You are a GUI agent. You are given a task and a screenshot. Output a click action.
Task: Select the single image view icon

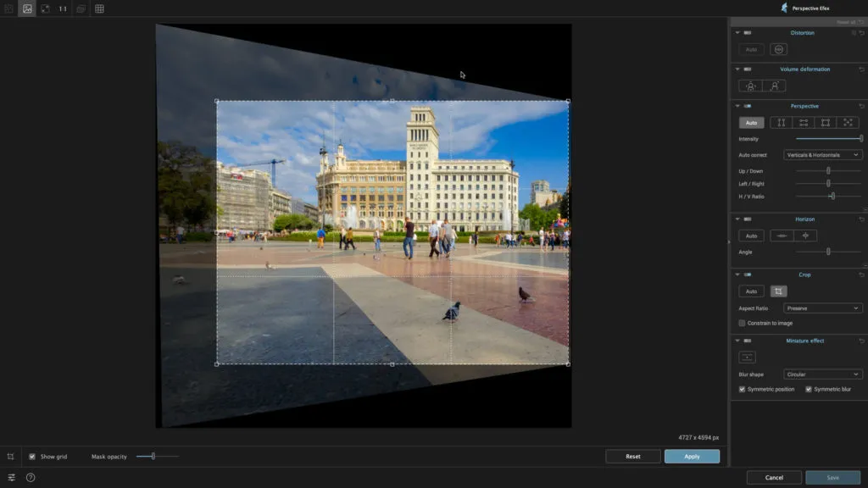click(x=27, y=8)
